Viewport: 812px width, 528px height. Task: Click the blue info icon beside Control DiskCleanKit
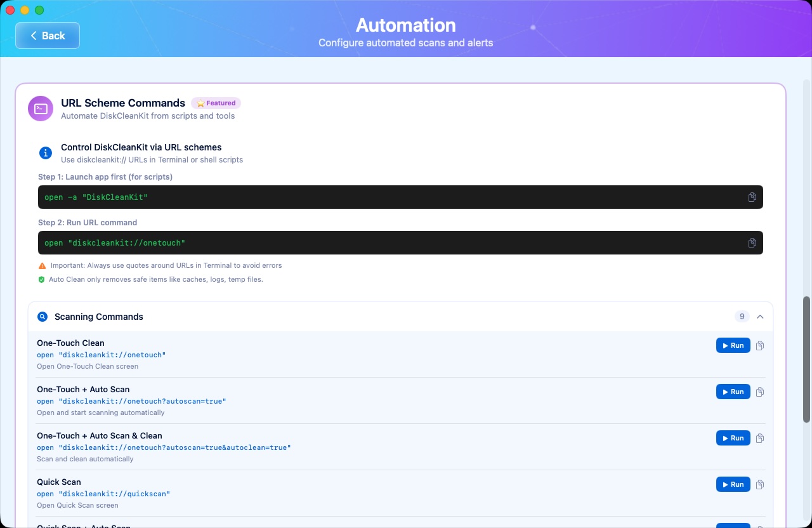point(46,153)
